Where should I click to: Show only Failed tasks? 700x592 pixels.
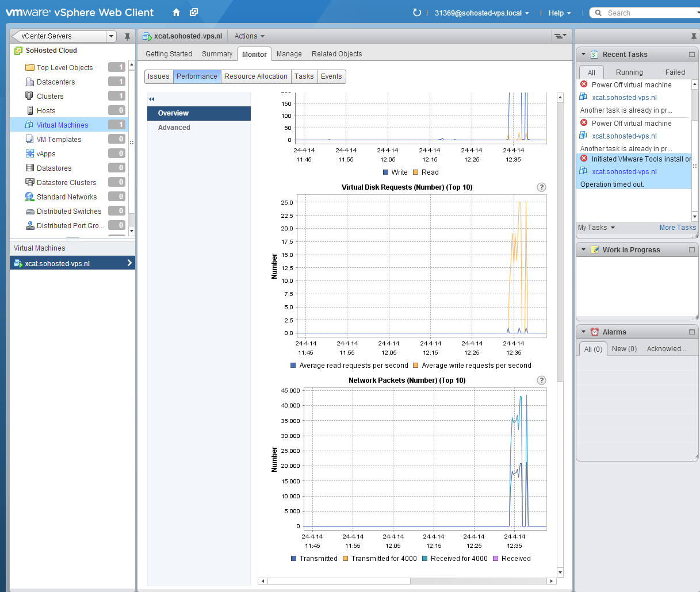coord(675,72)
